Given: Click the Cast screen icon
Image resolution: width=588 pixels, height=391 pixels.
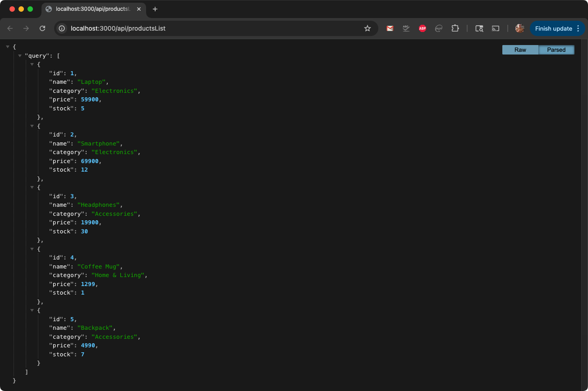Looking at the screenshot, I should [x=496, y=28].
